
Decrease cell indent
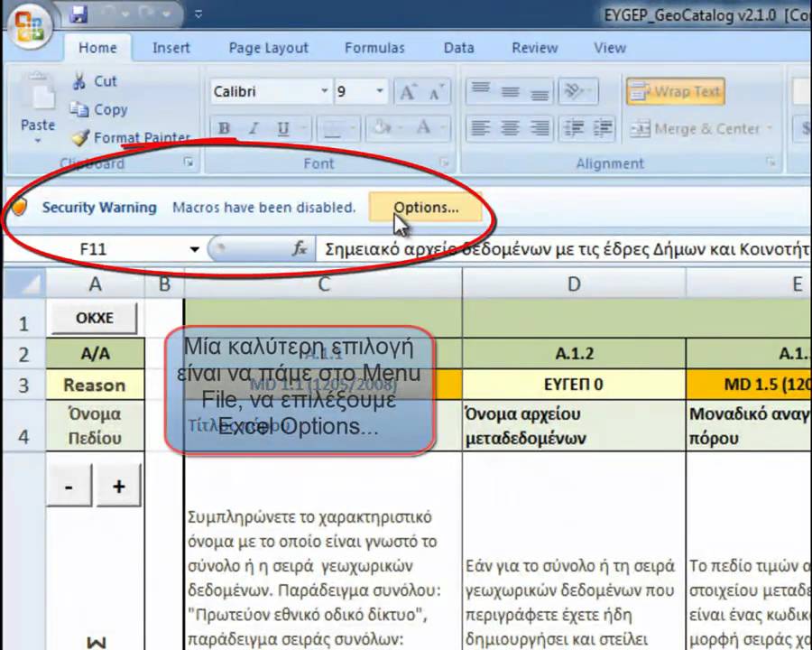point(573,128)
